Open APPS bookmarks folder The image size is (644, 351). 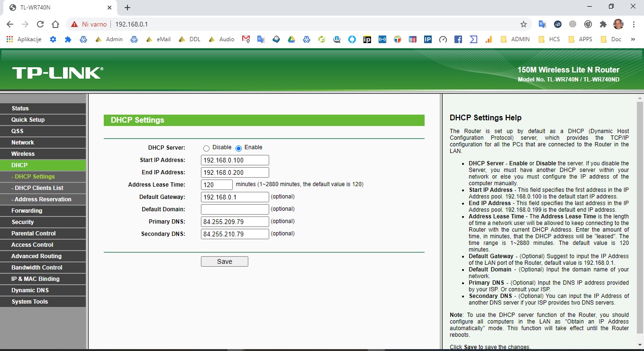click(x=580, y=39)
